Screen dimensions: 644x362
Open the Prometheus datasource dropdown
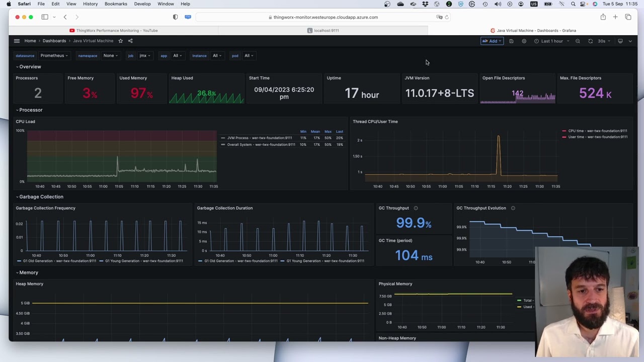[x=54, y=56]
